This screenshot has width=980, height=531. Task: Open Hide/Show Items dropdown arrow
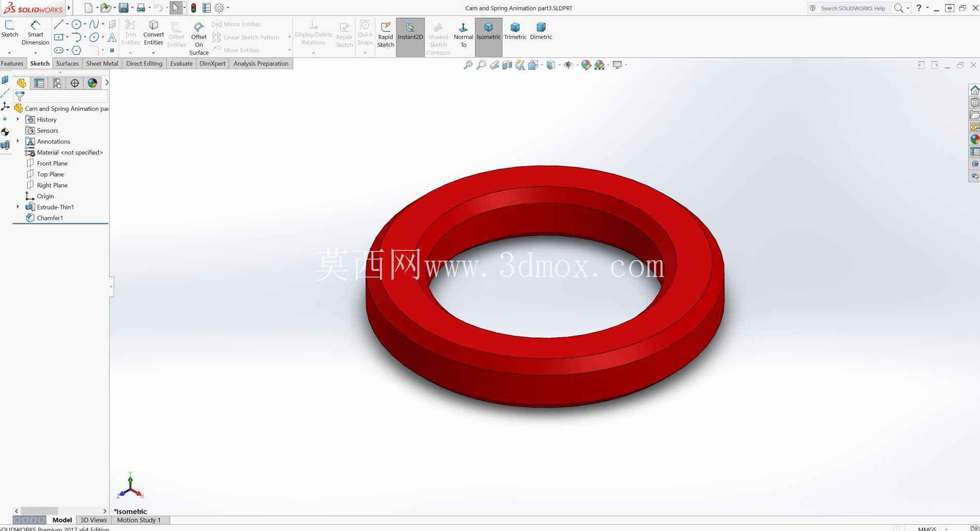tap(577, 65)
